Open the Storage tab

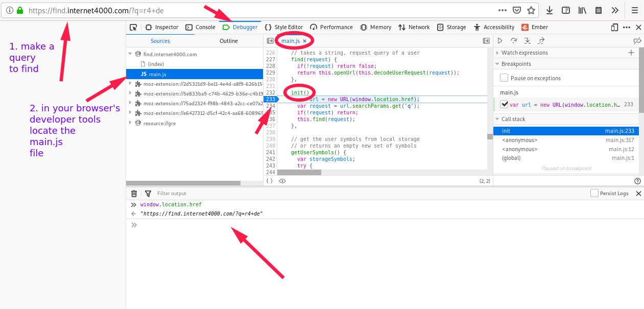tap(451, 28)
